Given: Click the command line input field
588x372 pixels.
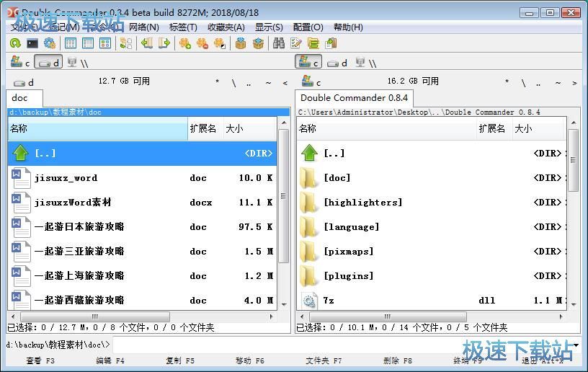Looking at the screenshot, I should click(x=342, y=345).
